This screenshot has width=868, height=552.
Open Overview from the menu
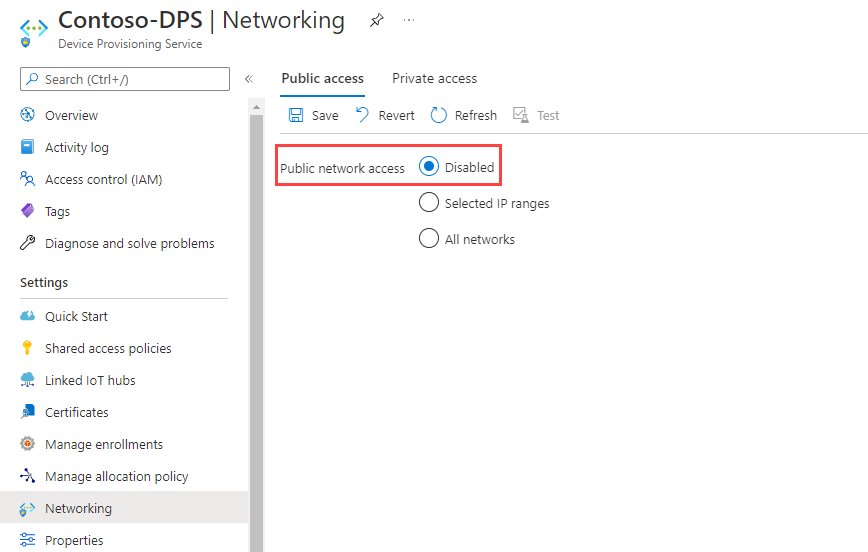pyautogui.click(x=71, y=115)
